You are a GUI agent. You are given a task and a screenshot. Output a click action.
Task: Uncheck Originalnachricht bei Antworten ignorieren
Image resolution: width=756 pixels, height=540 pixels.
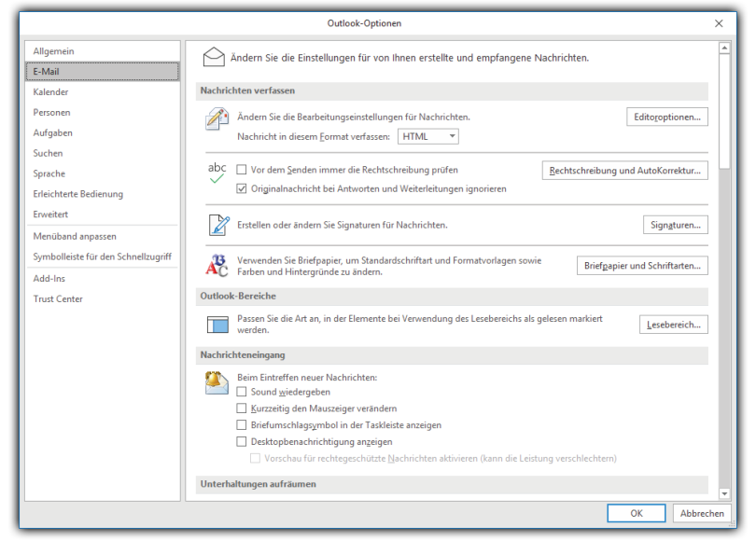point(242,188)
